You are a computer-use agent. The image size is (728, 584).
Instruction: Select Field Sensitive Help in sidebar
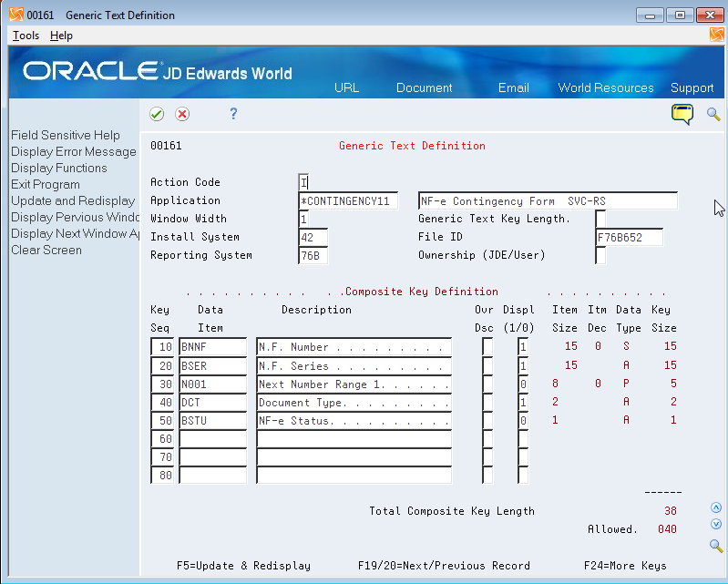click(66, 135)
